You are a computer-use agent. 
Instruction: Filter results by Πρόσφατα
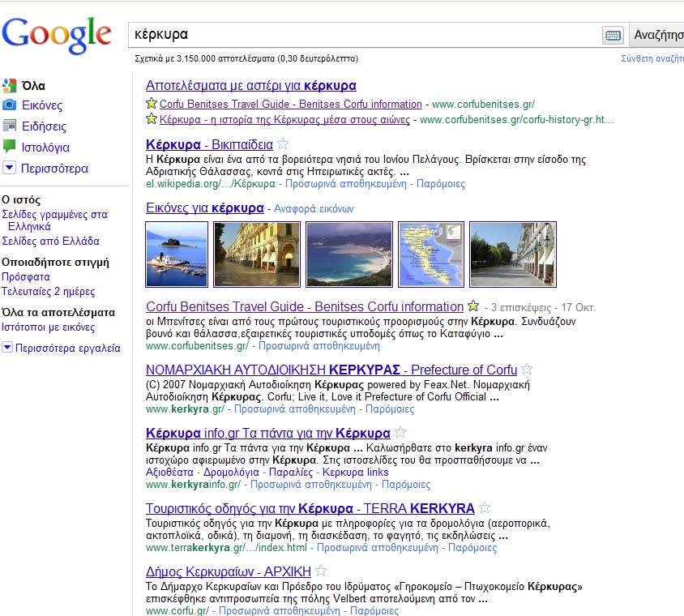pyautogui.click(x=26, y=277)
